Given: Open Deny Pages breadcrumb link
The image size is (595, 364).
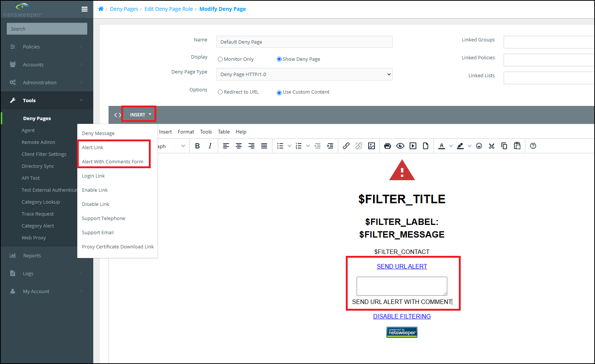Looking at the screenshot, I should click(x=124, y=9).
